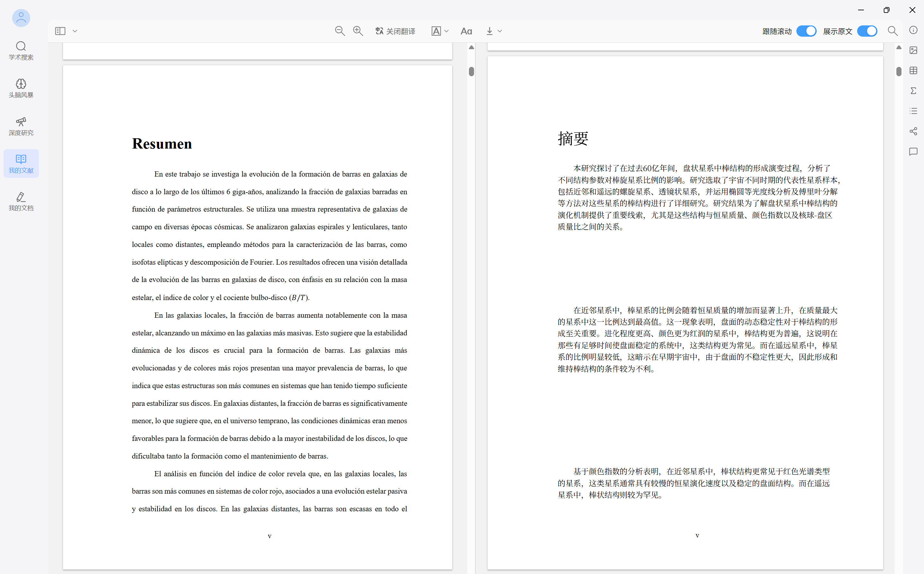
Task: Zoom in the document
Action: [x=358, y=31]
